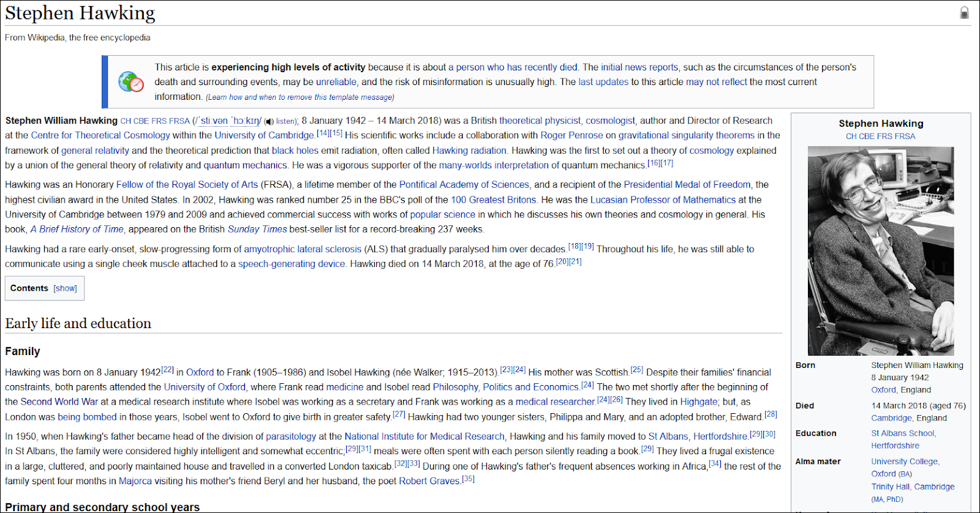Image resolution: width=980 pixels, height=513 pixels.
Task: Open infobox 'University College' link
Action: pos(905,462)
